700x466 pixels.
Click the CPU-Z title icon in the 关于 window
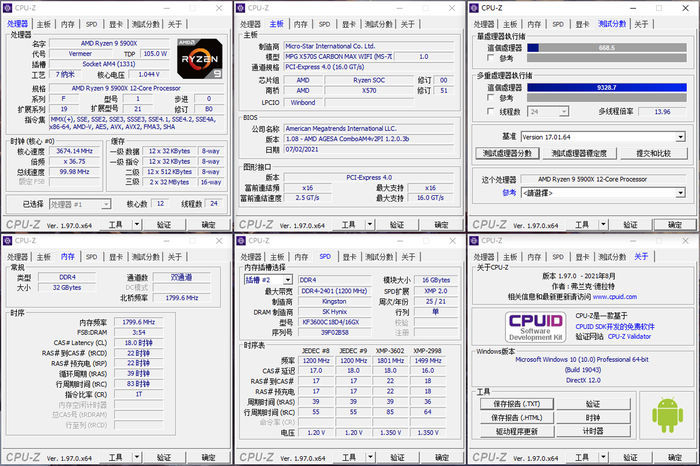[x=474, y=241]
